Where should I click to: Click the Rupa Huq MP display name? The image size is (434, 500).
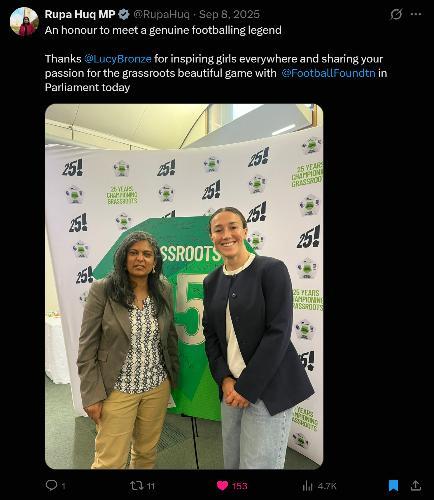tap(80, 14)
